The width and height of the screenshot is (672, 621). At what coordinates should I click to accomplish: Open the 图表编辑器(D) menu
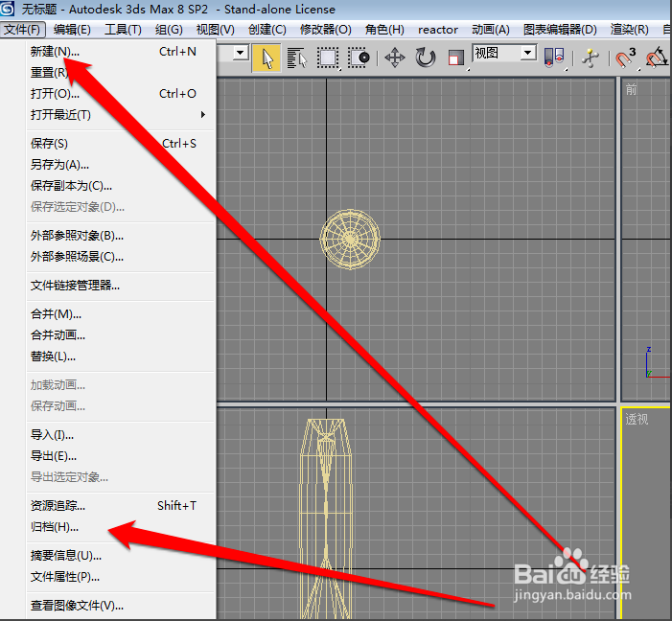point(560,30)
